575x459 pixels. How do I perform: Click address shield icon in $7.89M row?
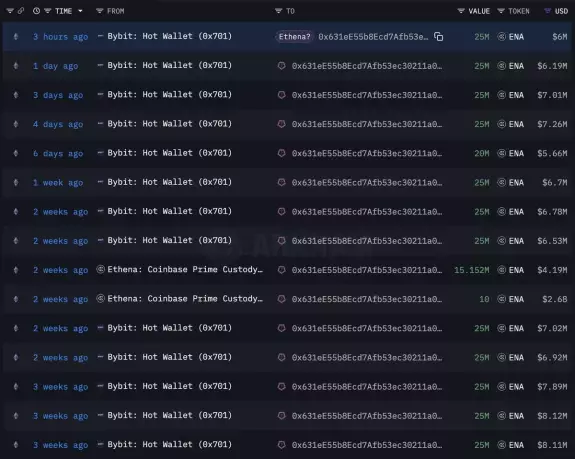(x=281, y=386)
